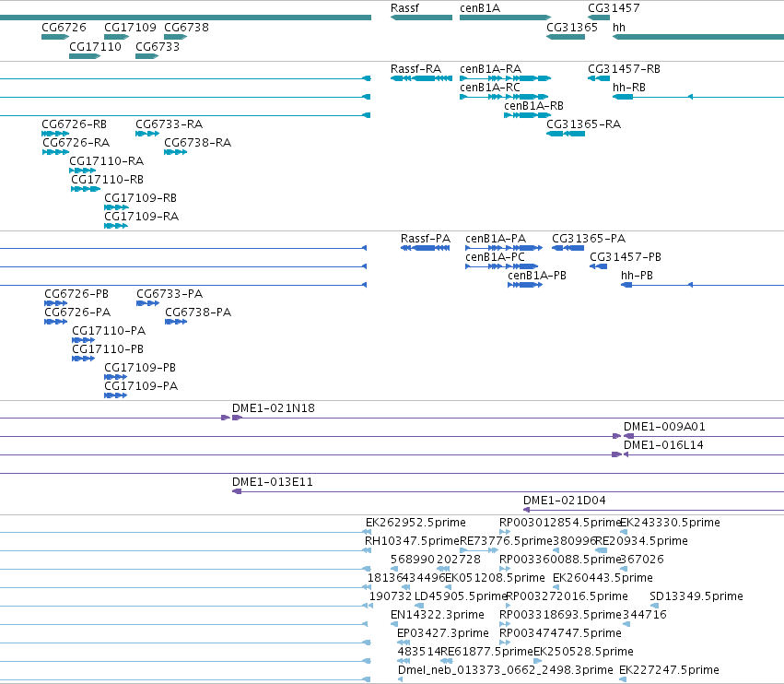
Task: Click the DME1-021D04 BAC clone
Action: [653, 510]
